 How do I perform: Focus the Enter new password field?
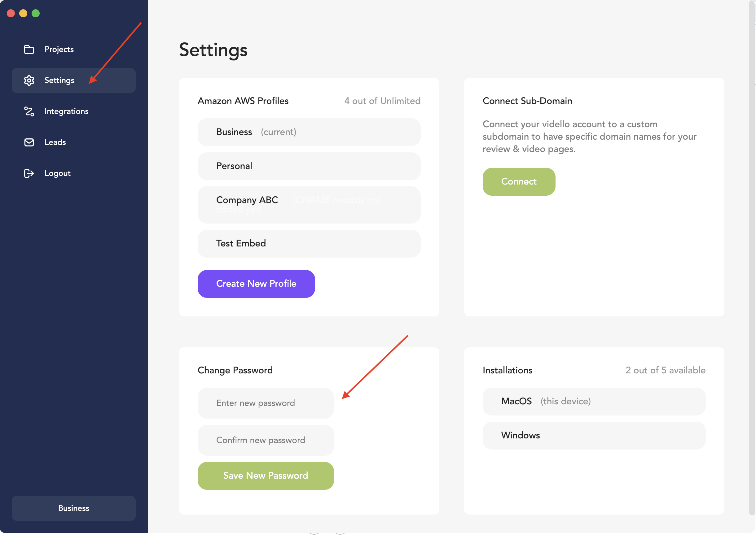pos(266,403)
